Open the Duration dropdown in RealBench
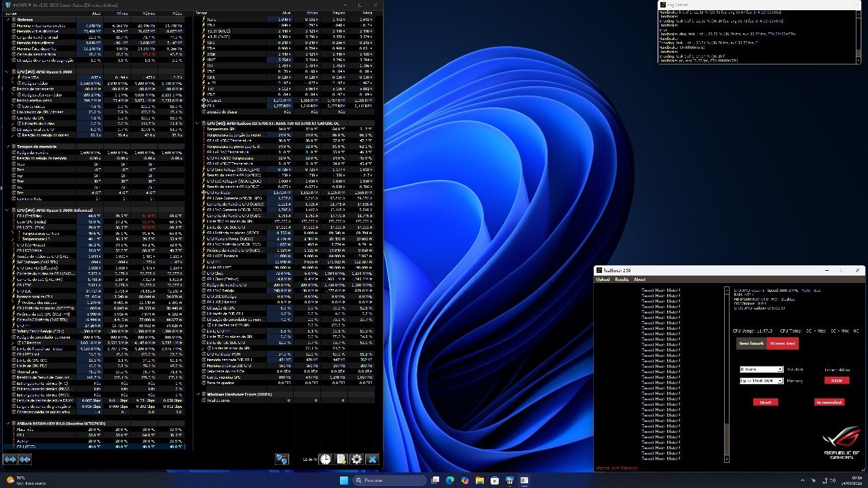868x488 pixels. tap(761, 369)
